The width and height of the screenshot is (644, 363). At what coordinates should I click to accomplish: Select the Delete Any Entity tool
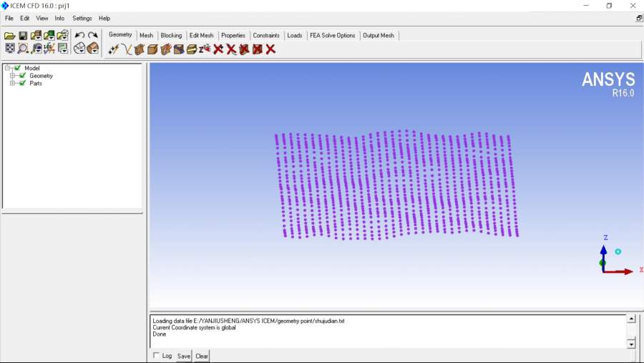click(270, 49)
